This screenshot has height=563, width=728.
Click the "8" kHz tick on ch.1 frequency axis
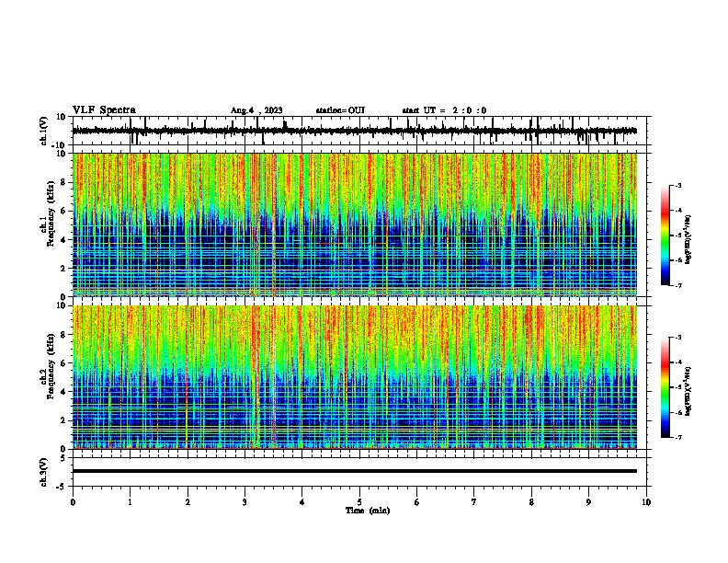point(64,182)
